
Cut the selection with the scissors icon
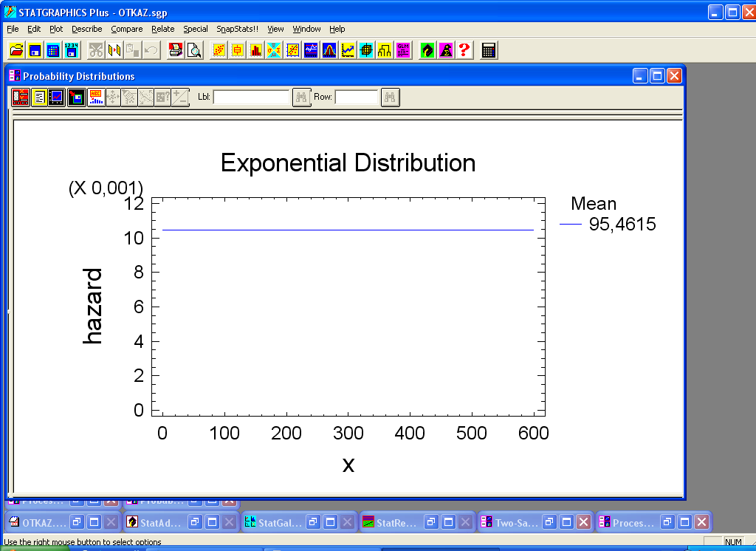click(x=96, y=50)
